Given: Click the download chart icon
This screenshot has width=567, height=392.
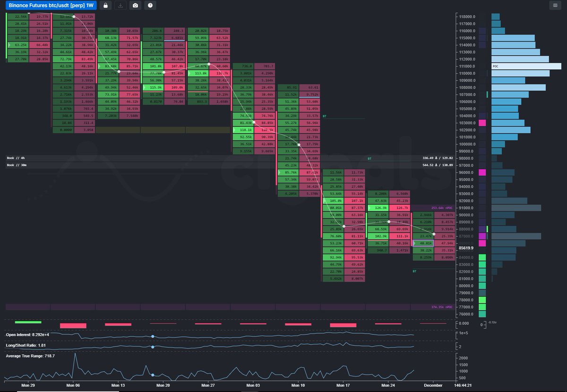Looking at the screenshot, I should (120, 5).
